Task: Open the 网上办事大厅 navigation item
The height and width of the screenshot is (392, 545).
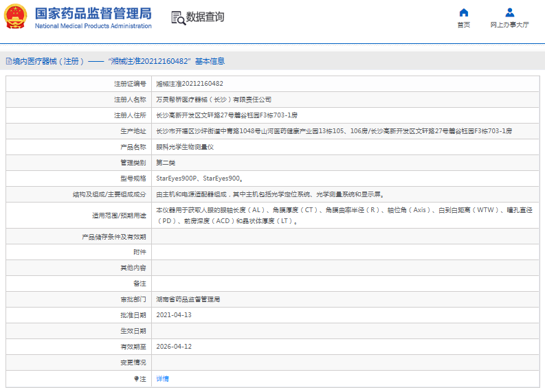Action: click(509, 25)
